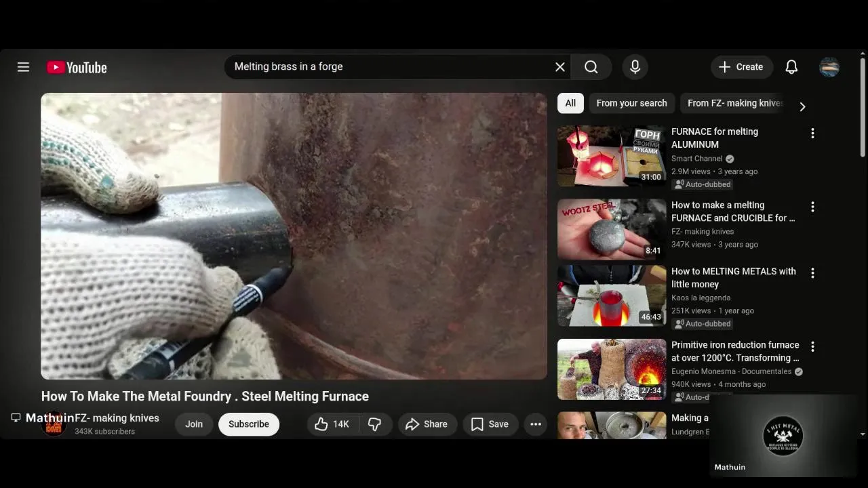Screen dimensions: 868x488
Task: Open the WOOTZ STEEL video thumbnail
Action: pyautogui.click(x=612, y=229)
